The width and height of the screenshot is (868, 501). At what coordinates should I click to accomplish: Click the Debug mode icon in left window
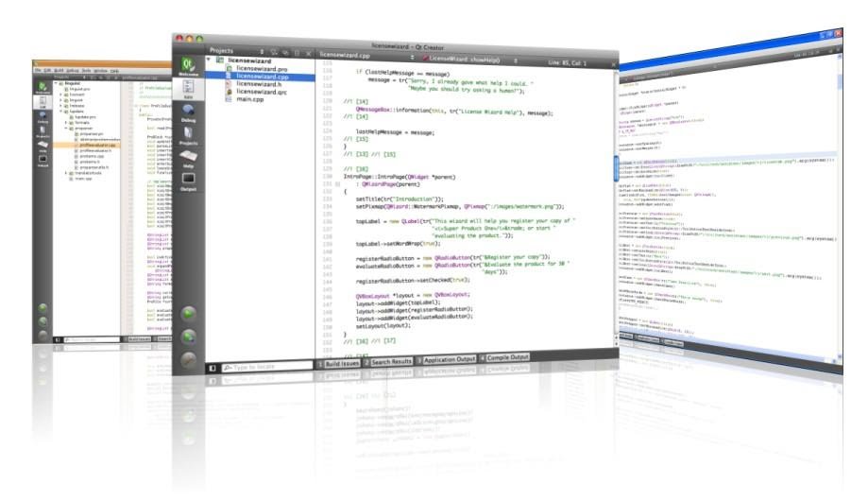click(x=43, y=117)
